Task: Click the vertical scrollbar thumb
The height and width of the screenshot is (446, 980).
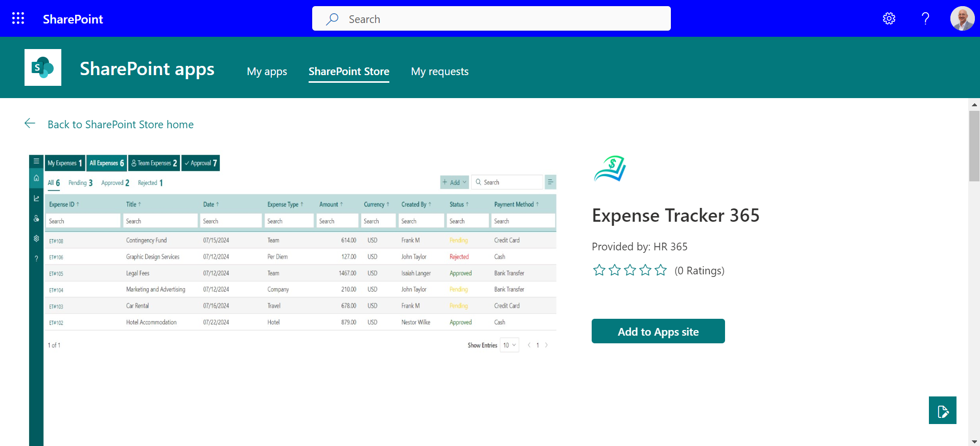Action: coord(974,146)
